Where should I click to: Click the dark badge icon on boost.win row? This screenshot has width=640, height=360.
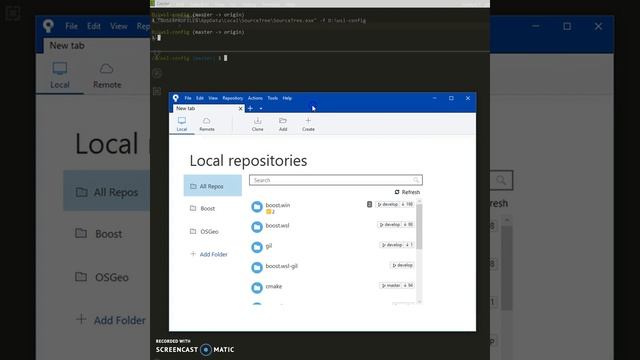369,204
